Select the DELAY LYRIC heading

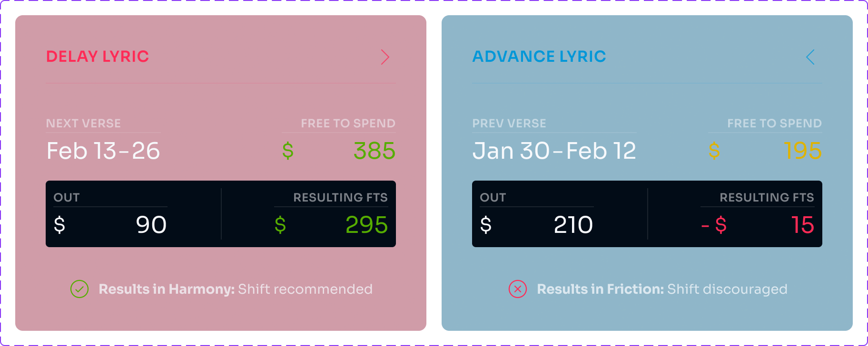tap(98, 57)
